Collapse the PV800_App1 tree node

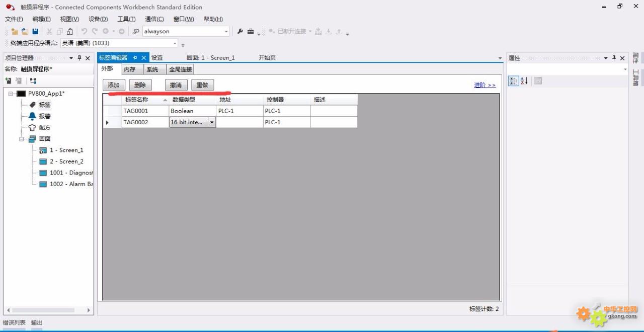11,94
